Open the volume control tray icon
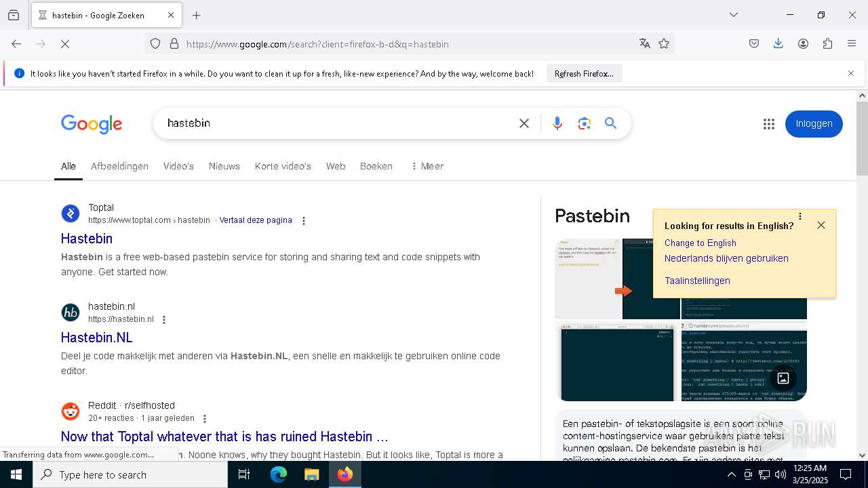Viewport: 868px width, 488px height. click(x=781, y=474)
